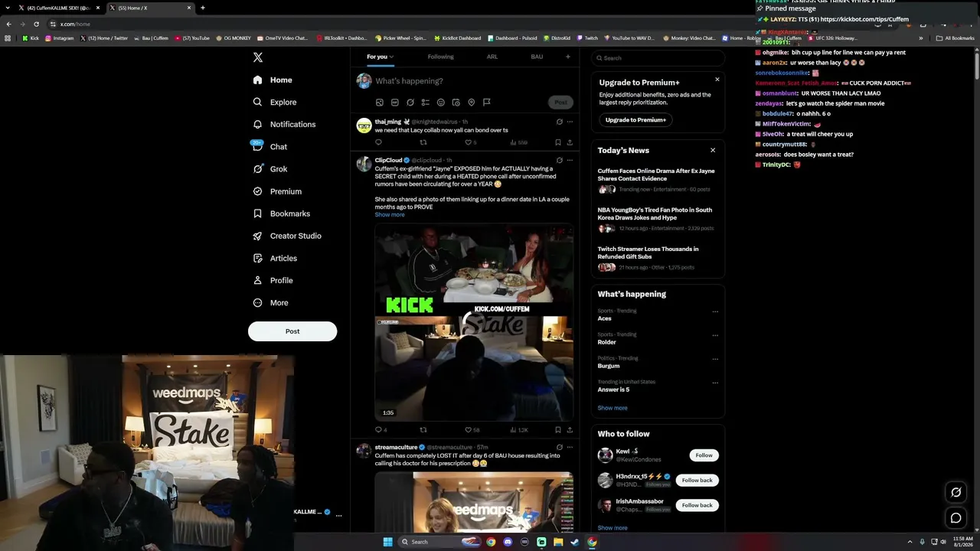
Task: Click the Upgrade to Premium+ button
Action: point(635,120)
